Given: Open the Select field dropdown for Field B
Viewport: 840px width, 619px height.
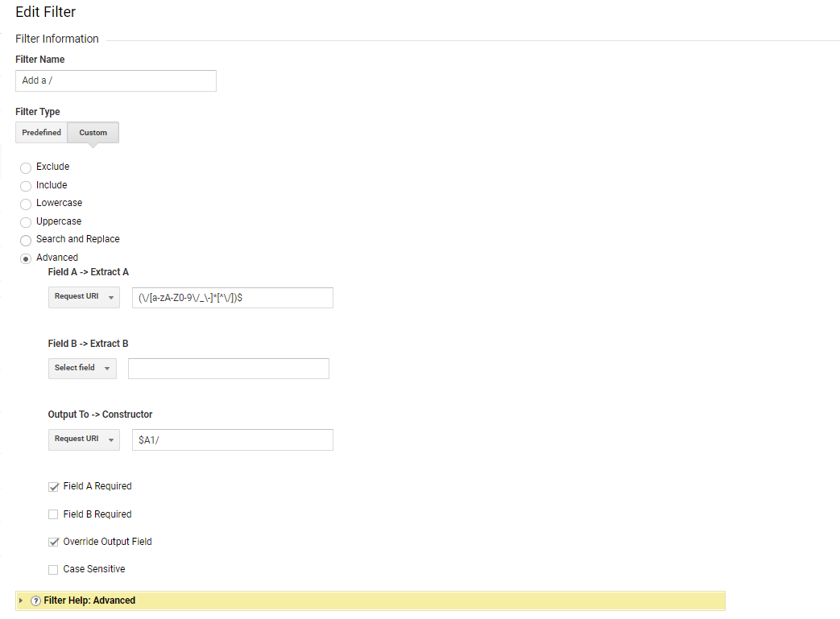Looking at the screenshot, I should click(82, 368).
